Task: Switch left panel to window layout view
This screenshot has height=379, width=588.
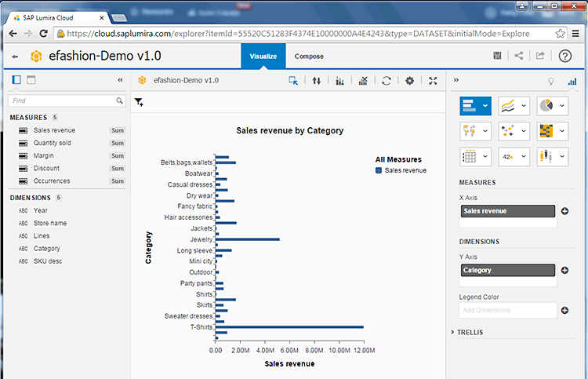Action: point(31,80)
